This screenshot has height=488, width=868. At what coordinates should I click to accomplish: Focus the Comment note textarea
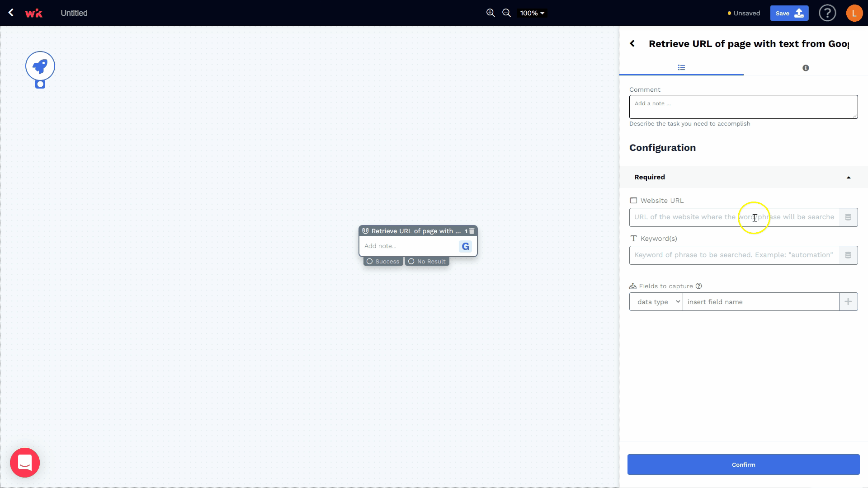tap(743, 107)
